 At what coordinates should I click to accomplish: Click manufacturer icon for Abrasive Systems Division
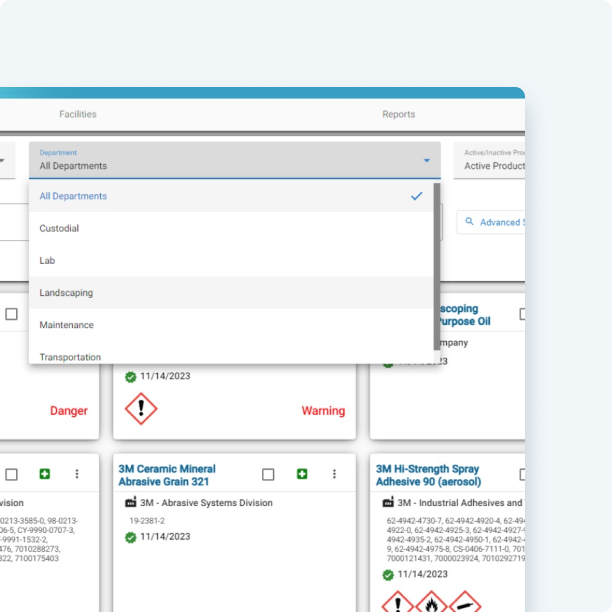pos(130,502)
